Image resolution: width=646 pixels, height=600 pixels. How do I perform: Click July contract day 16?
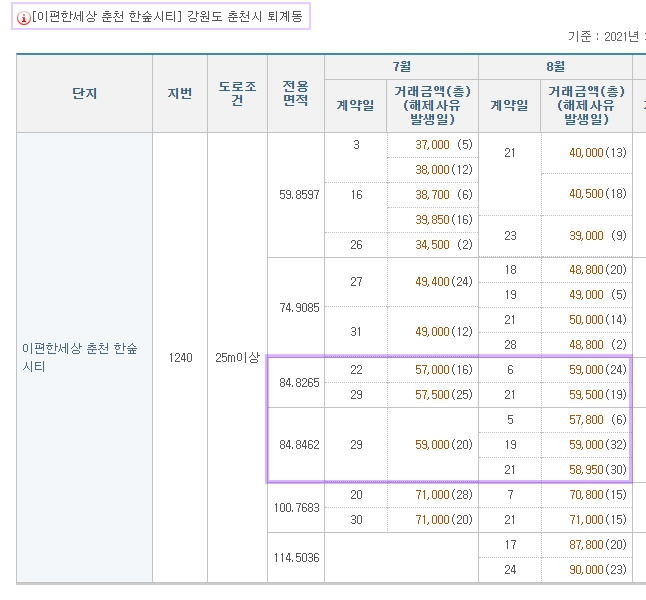(x=356, y=195)
